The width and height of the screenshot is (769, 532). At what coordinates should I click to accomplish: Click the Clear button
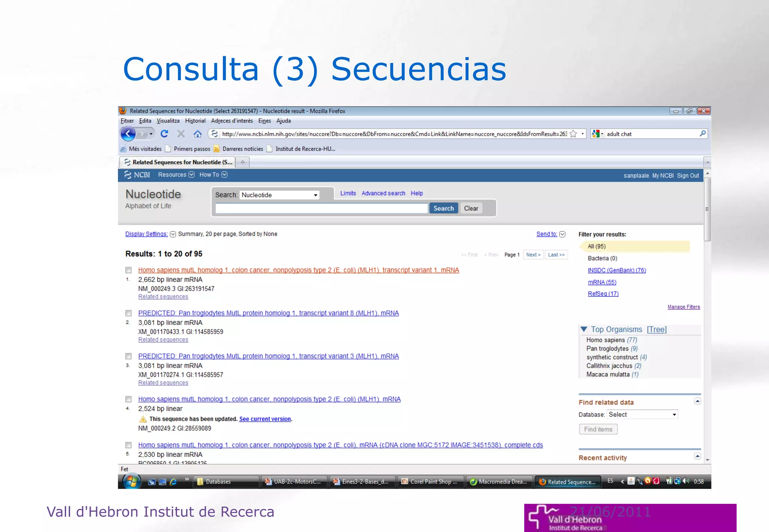[x=471, y=208]
